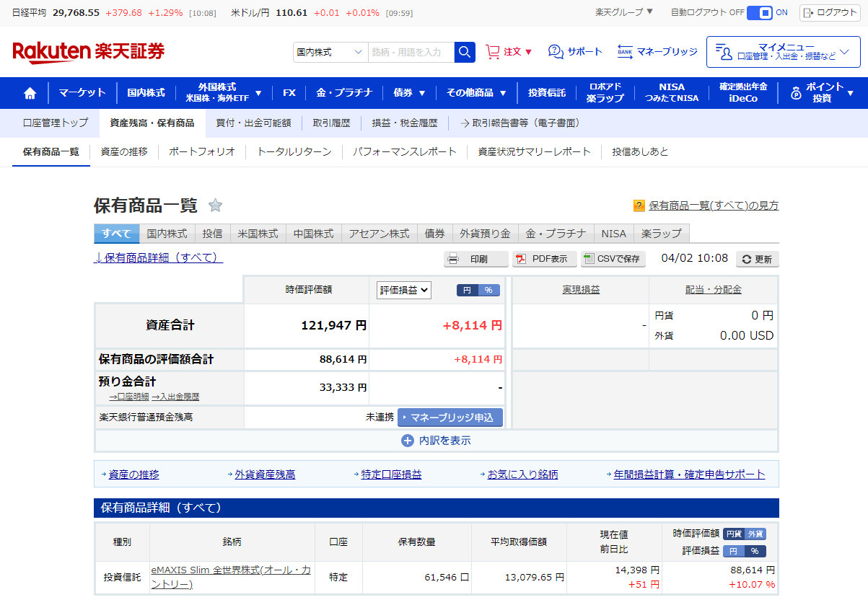Click the Rakuten 楽天証券 logo

(x=89, y=52)
